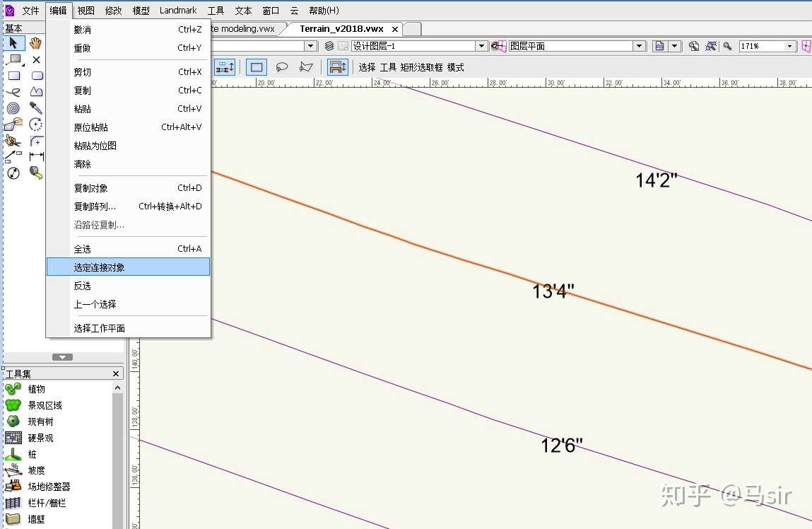Toggle the wall insertion mode button
Screen dimensions: 812x529
338,67
